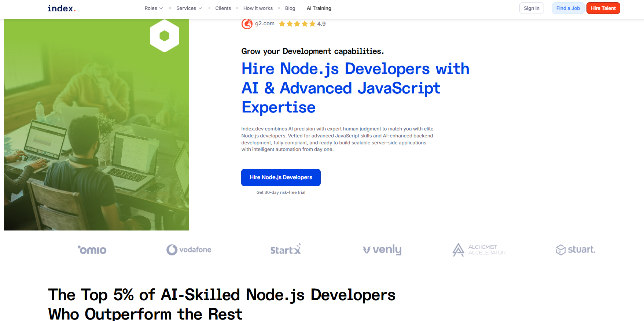644x321 pixels.
Task: Click the Find a Job button
Action: [x=568, y=8]
